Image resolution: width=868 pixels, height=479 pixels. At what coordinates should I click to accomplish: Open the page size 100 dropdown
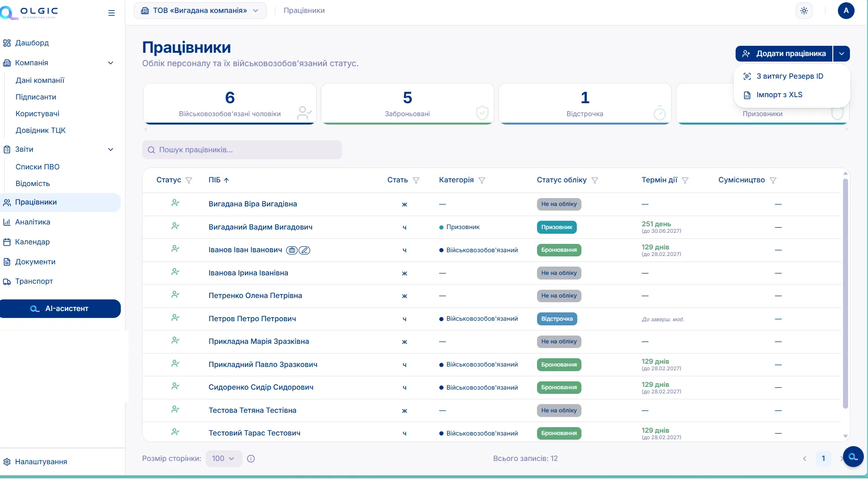[x=224, y=459]
